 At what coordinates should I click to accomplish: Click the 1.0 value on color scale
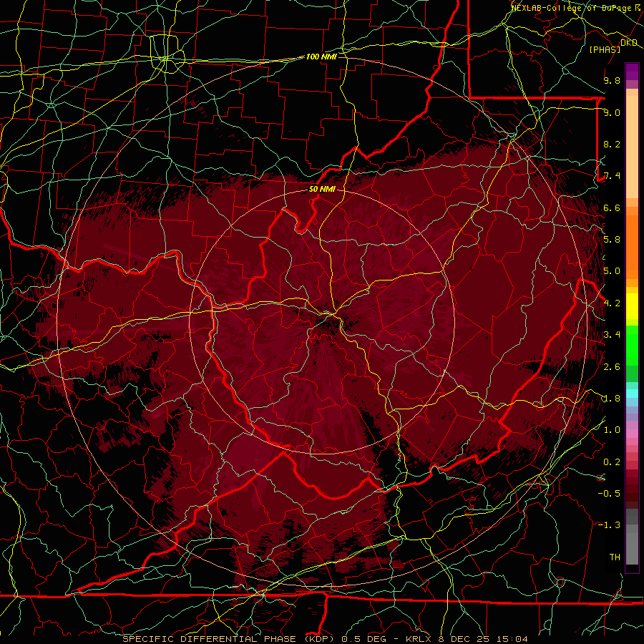(x=612, y=430)
